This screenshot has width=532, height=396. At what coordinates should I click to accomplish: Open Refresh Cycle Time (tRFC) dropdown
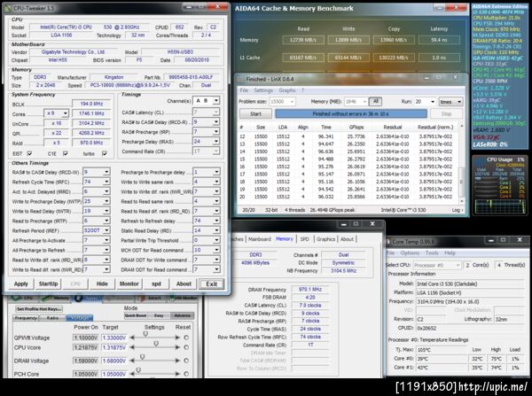click(97, 182)
